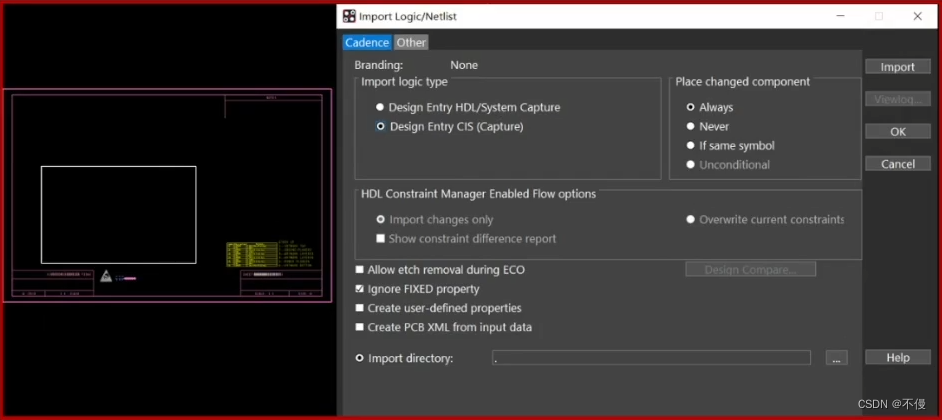This screenshot has width=942, height=420.
Task: Close the Import Logic/Netlist window
Action: pos(917,16)
